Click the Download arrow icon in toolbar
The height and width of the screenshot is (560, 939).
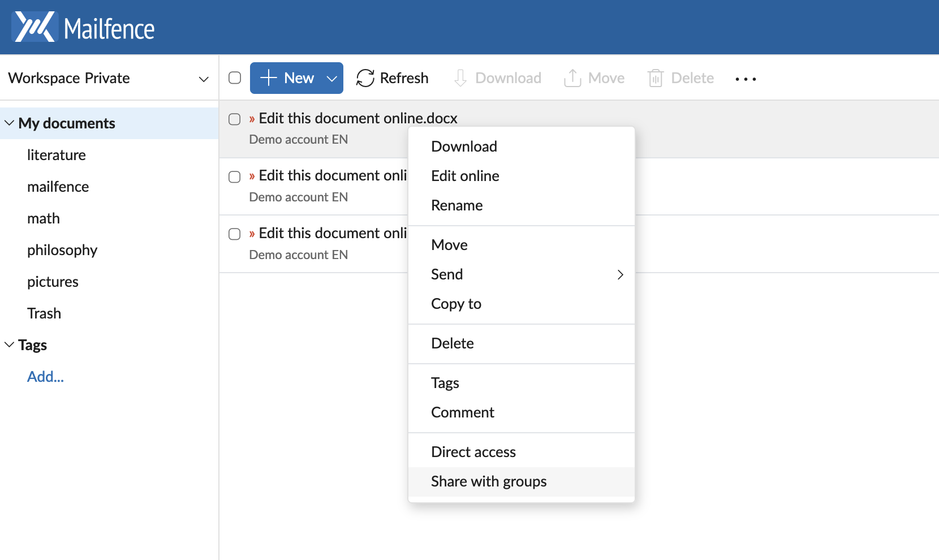460,78
